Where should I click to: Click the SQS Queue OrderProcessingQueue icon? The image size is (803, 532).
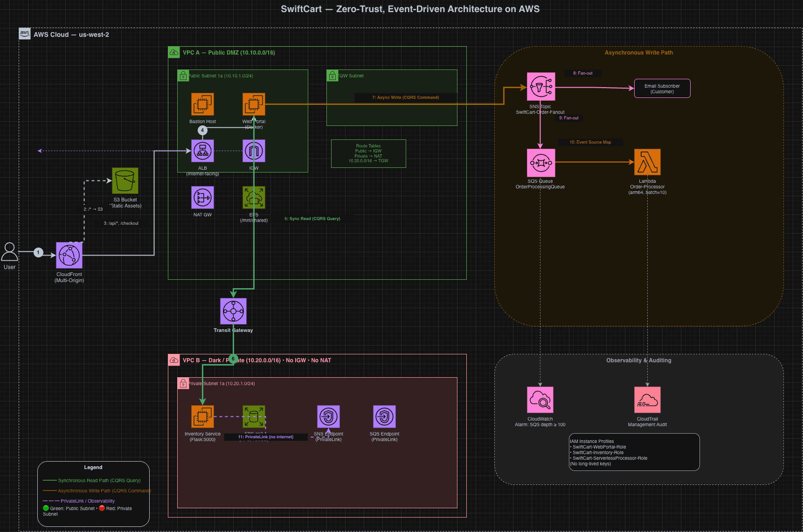pyautogui.click(x=541, y=163)
